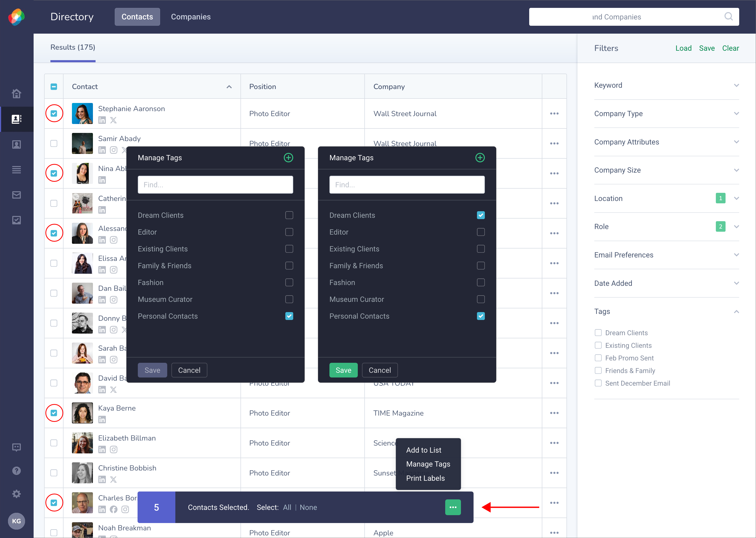Open the contacts directory sidebar icon
756x538 pixels.
pos(17,119)
